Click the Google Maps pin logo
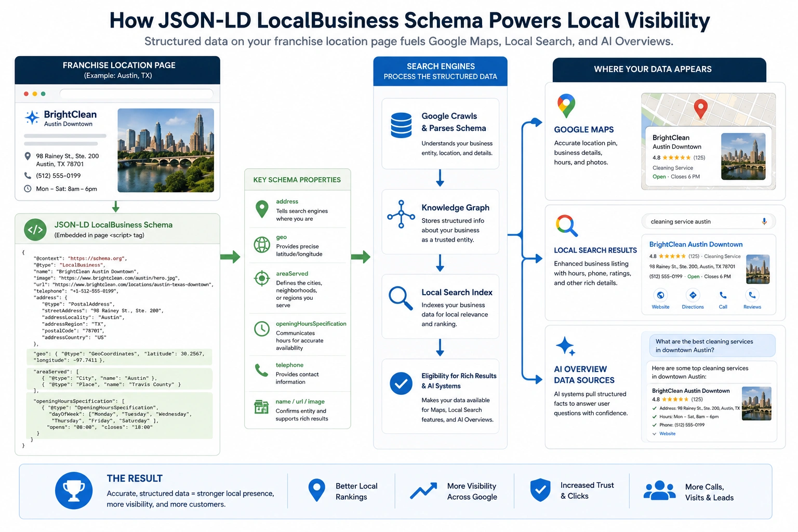 click(x=566, y=106)
